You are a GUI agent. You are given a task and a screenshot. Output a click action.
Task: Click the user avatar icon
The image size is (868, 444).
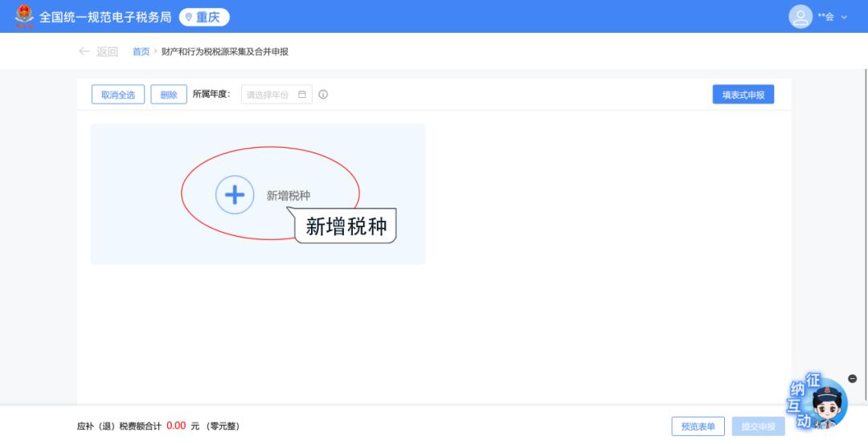pyautogui.click(x=800, y=17)
